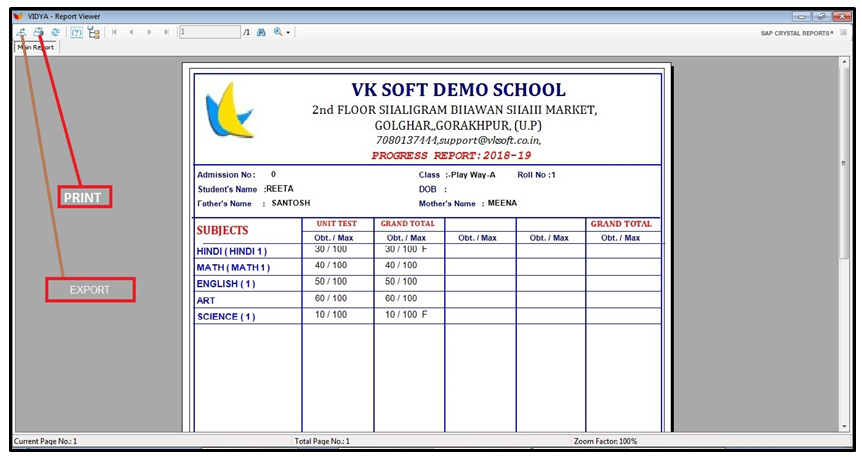862x457 pixels.
Task: Click the page number input field
Action: pyautogui.click(x=210, y=32)
